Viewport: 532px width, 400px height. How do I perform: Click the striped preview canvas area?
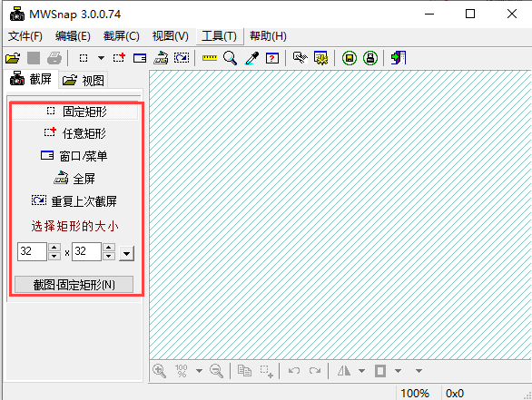point(340,215)
